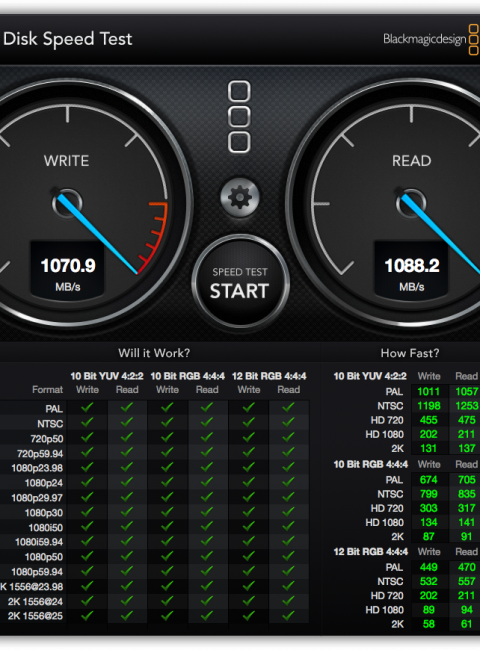The height and width of the screenshot is (650, 480).
Task: Click the 1080i59.94 format row label
Action: click(39, 542)
